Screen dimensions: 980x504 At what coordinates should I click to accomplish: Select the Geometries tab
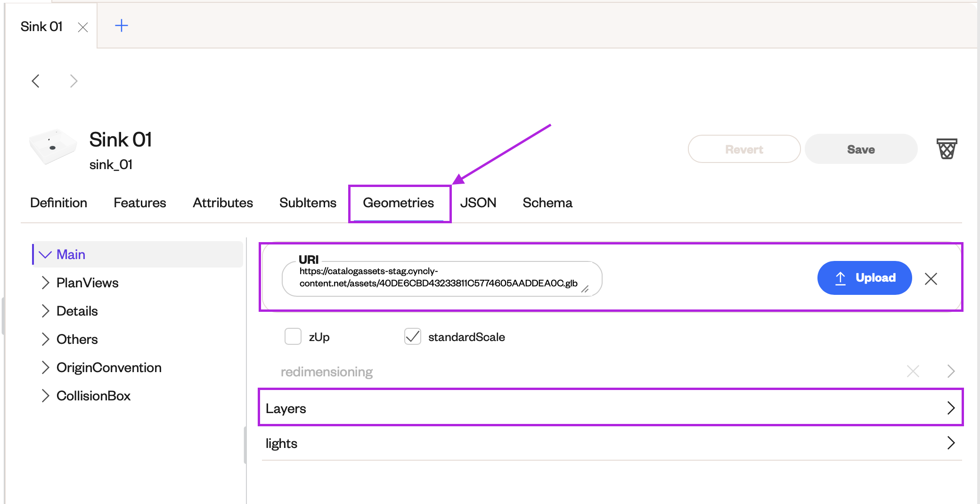click(399, 203)
